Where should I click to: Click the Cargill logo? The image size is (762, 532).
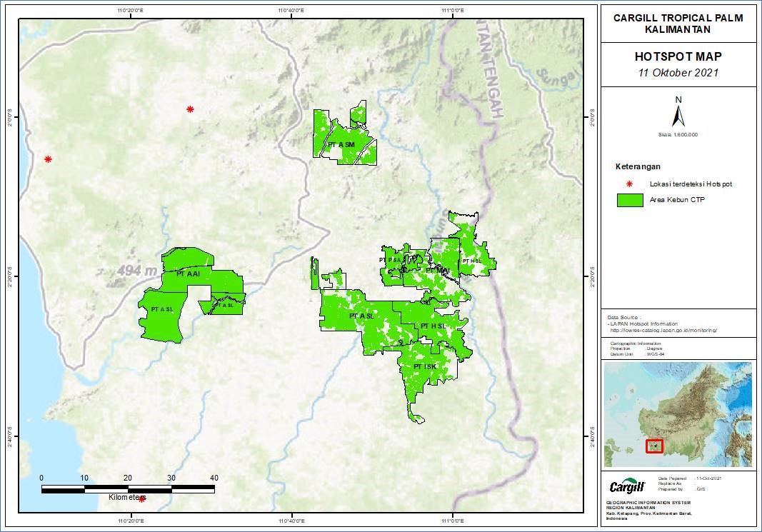(x=627, y=486)
